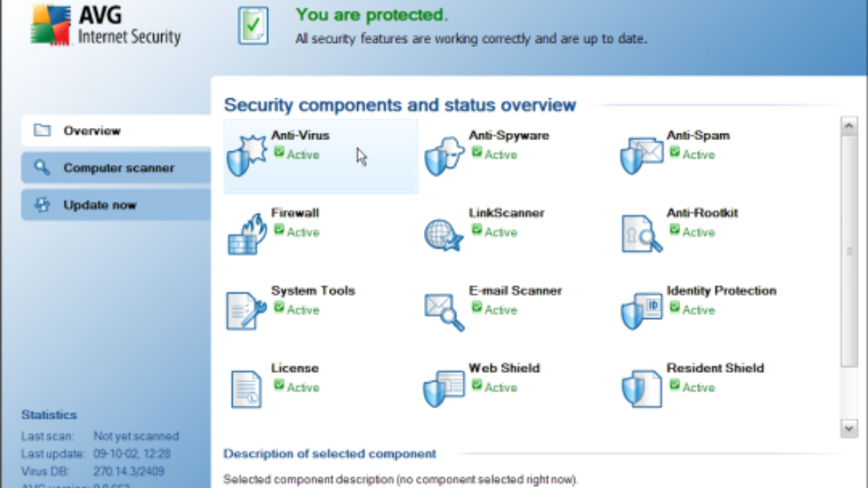Viewport: 868px width, 488px height.
Task: Click the protected status checkmark icon
Action: [x=253, y=27]
